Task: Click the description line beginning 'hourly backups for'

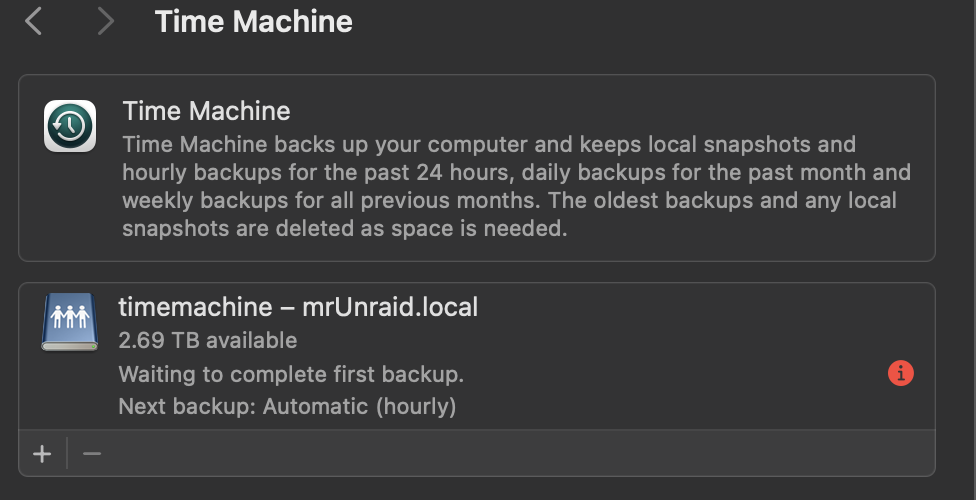Action: point(517,172)
